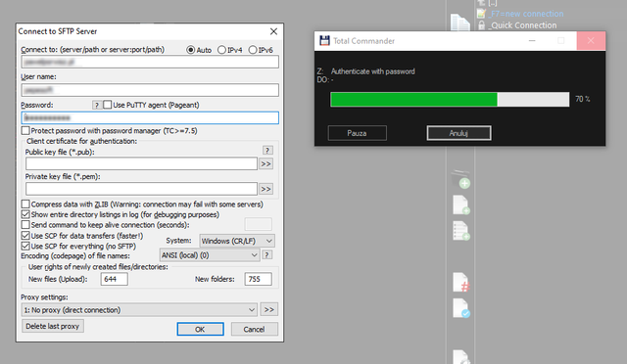This screenshot has width=627, height=364.
Task: Click the >> browse button for the private key file
Action: click(265, 189)
